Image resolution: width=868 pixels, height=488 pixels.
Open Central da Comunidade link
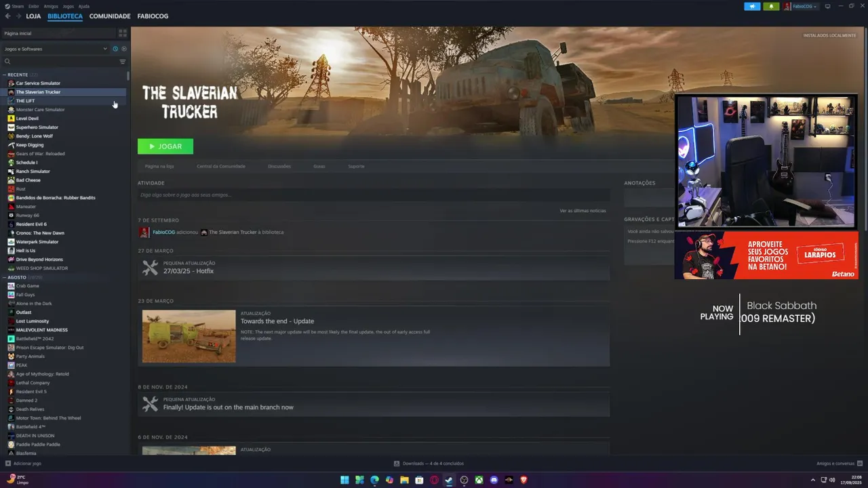click(x=221, y=166)
